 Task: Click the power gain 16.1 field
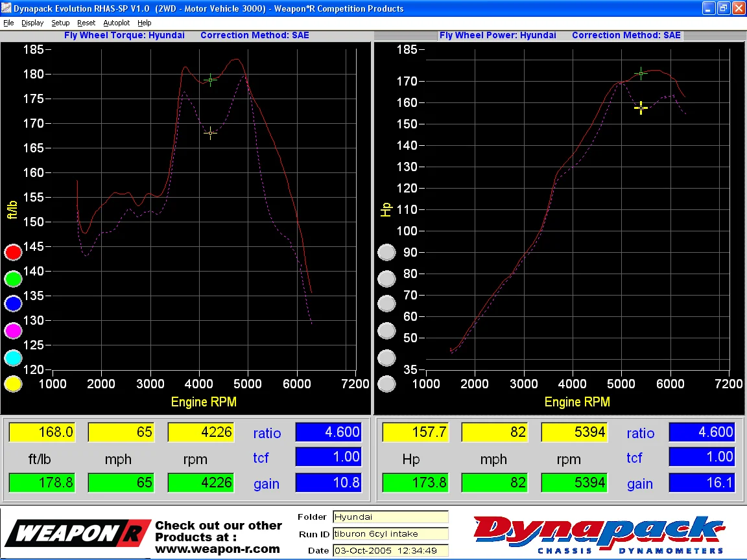click(x=702, y=482)
